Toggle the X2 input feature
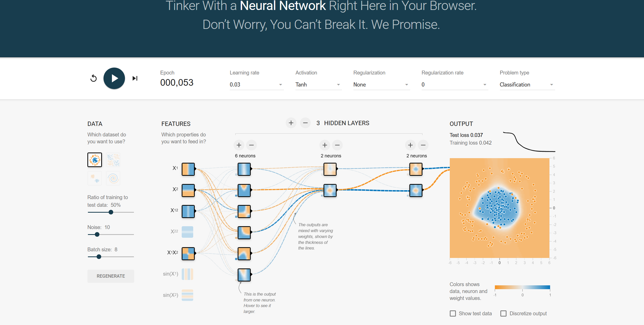The height and width of the screenshot is (325, 644). click(188, 190)
